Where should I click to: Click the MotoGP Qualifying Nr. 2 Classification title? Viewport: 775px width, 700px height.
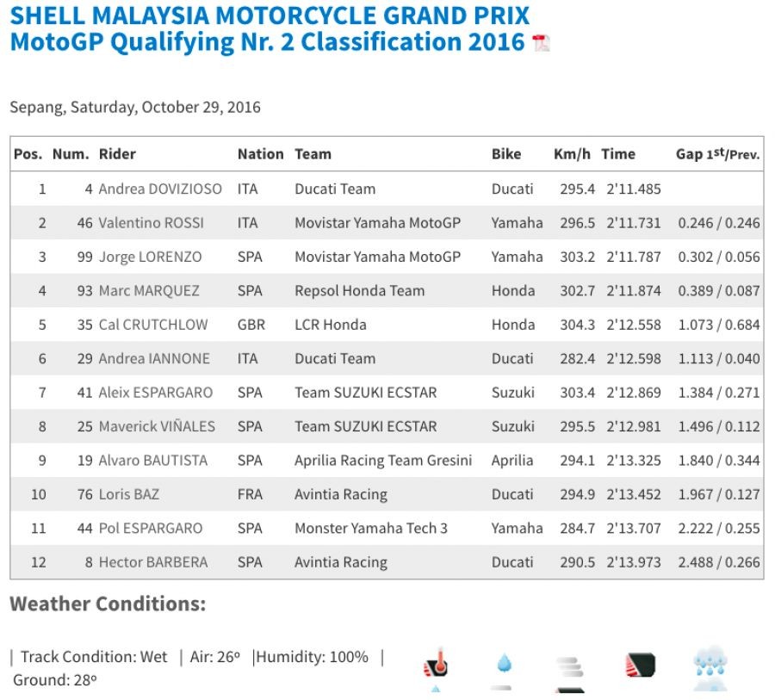tap(267, 40)
